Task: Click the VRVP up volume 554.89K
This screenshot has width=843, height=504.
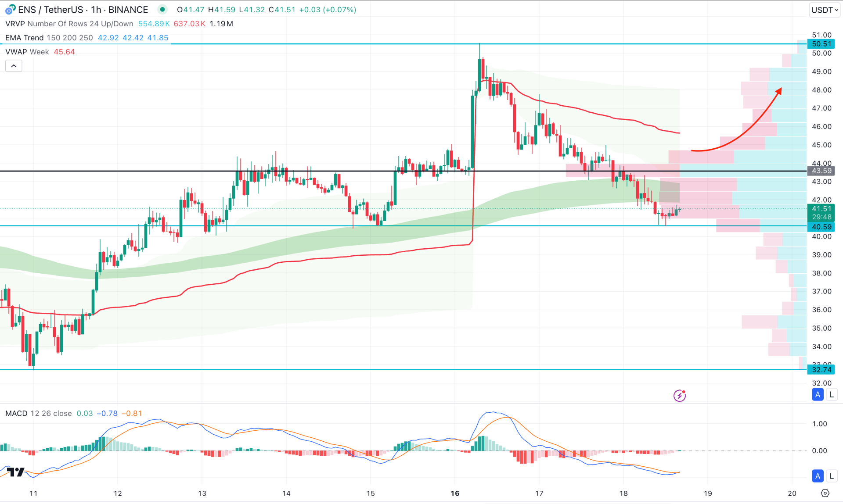Action: 154,24
